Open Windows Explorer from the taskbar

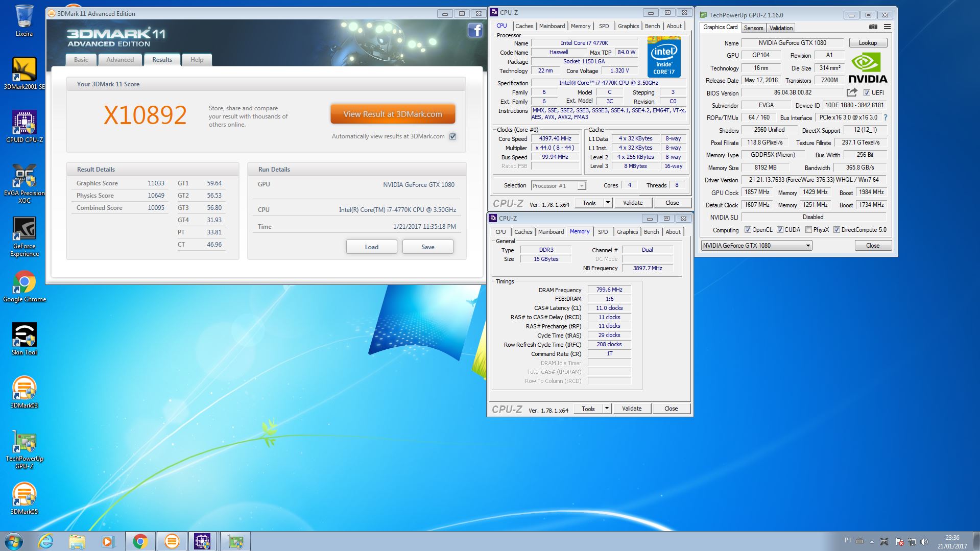(x=77, y=541)
